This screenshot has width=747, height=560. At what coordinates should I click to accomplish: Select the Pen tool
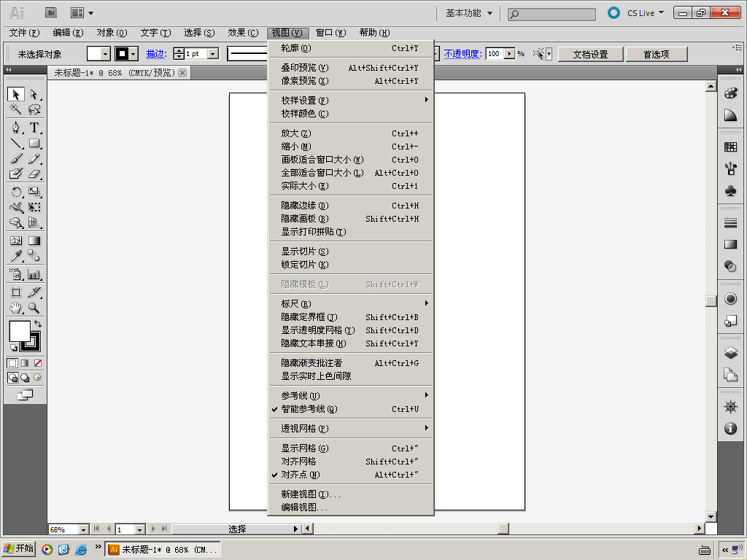tap(16, 128)
